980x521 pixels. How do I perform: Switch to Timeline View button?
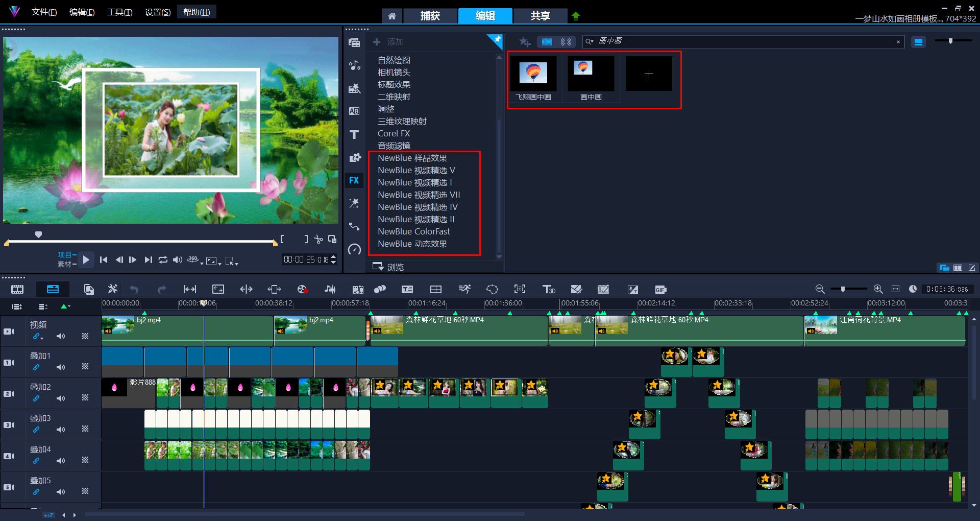coord(53,289)
